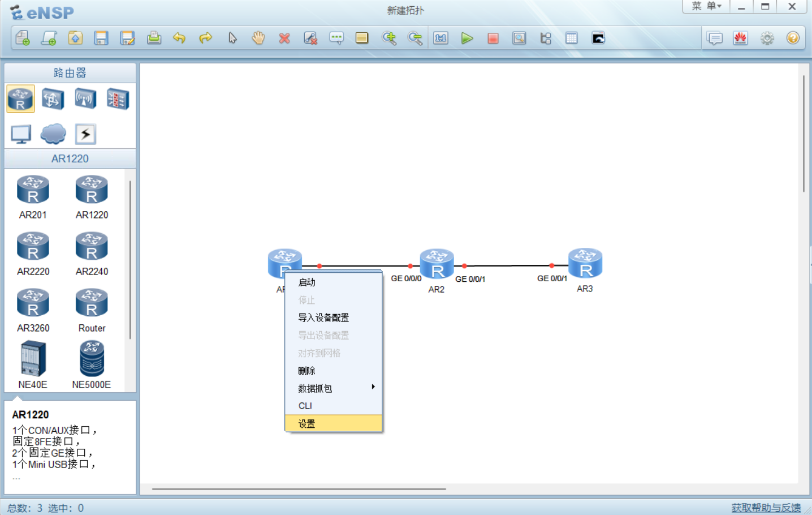Select the AR2 router on canvas
The image size is (812, 515).
pyautogui.click(x=437, y=264)
